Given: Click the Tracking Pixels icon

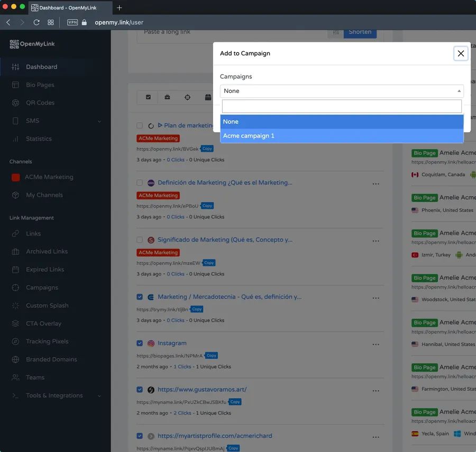Looking at the screenshot, I should click(x=15, y=342).
